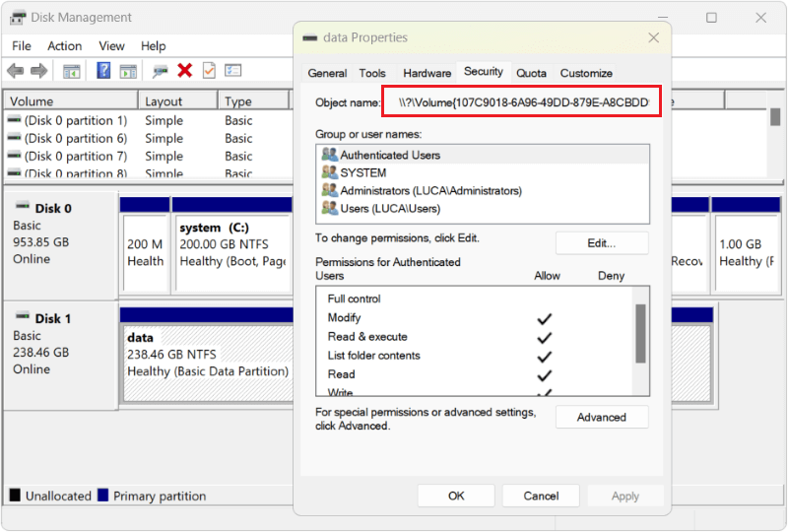This screenshot has height=532, width=788.
Task: Click the volume list scrollbar thumb
Action: tap(775, 117)
